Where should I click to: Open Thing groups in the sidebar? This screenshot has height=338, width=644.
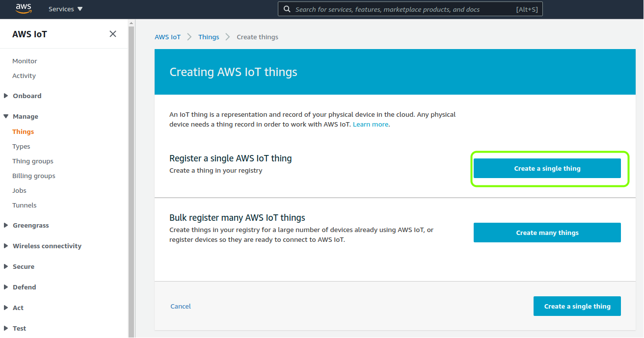point(33,161)
